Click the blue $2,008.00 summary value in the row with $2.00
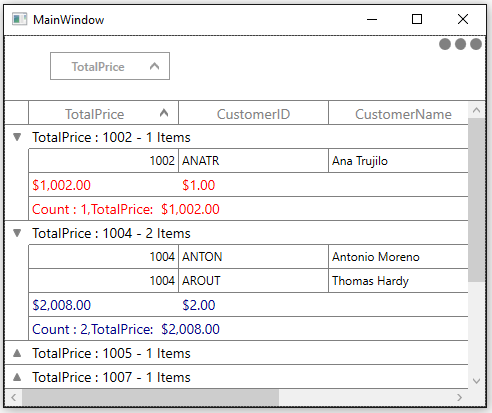 pos(61,305)
